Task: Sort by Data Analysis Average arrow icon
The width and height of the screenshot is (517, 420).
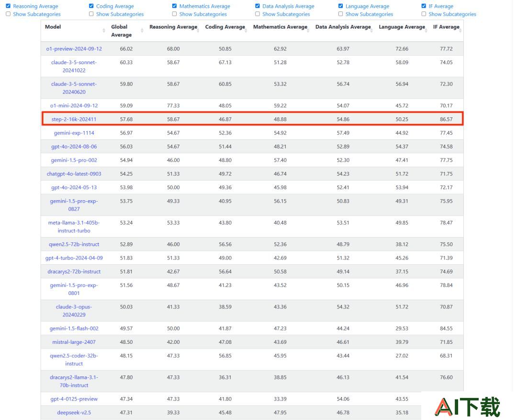Action: [x=371, y=30]
